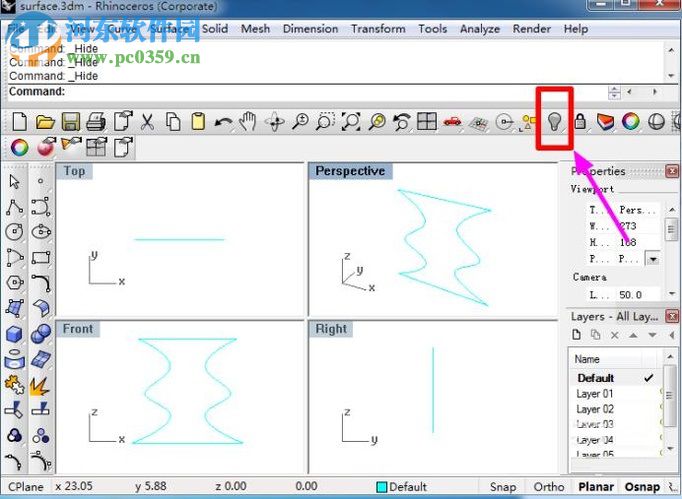This screenshot has width=682, height=499.
Task: Open the Dimension menu
Action: [x=310, y=29]
